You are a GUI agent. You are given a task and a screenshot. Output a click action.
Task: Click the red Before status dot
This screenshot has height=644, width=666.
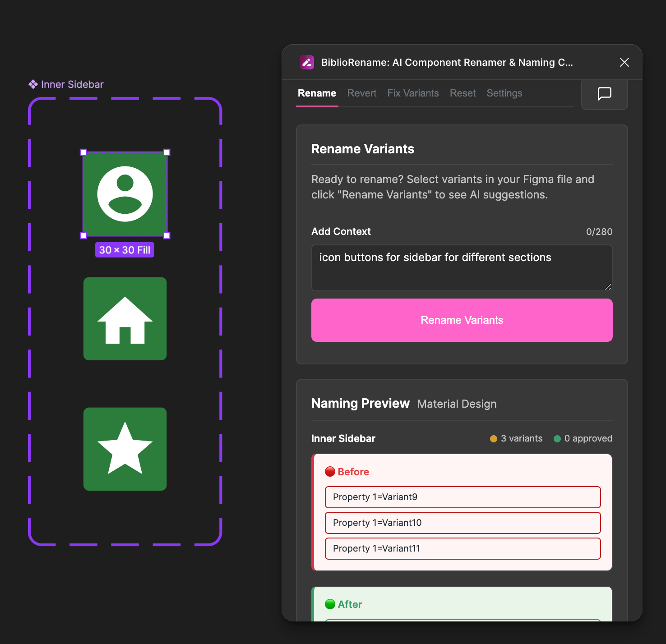[x=331, y=471]
